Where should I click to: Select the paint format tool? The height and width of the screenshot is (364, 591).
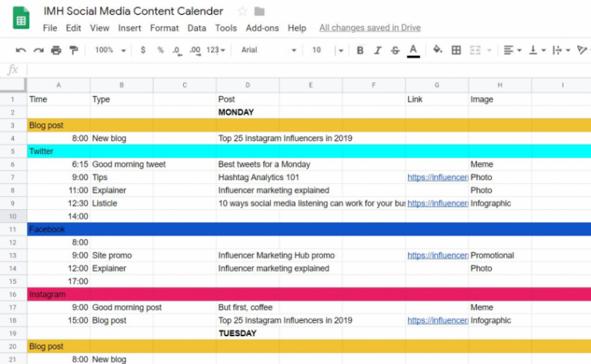[x=74, y=50]
